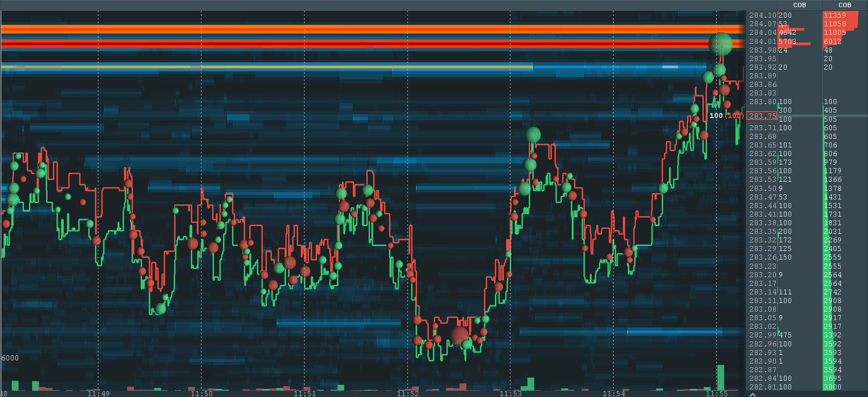This screenshot has width=868, height=397.
Task: Click the green cumulative 3800 cell
Action: [833, 387]
